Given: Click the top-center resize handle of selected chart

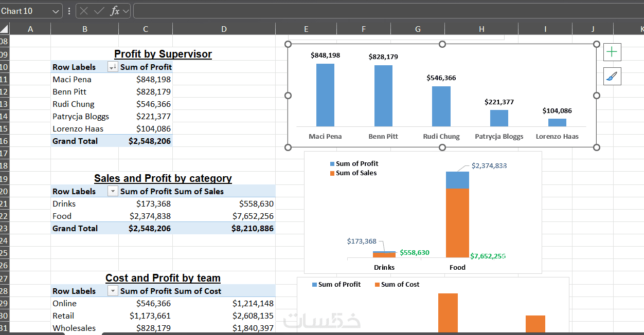Looking at the screenshot, I should click(442, 44).
